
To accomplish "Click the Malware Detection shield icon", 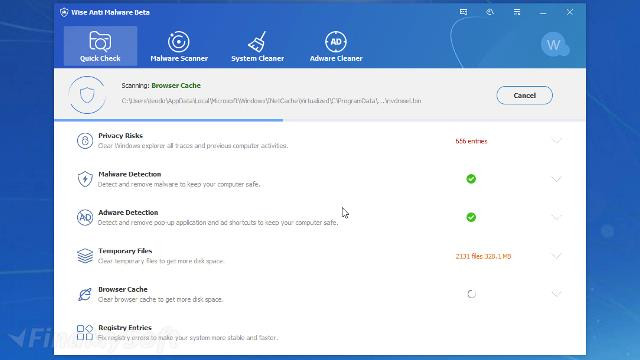I will click(85, 179).
